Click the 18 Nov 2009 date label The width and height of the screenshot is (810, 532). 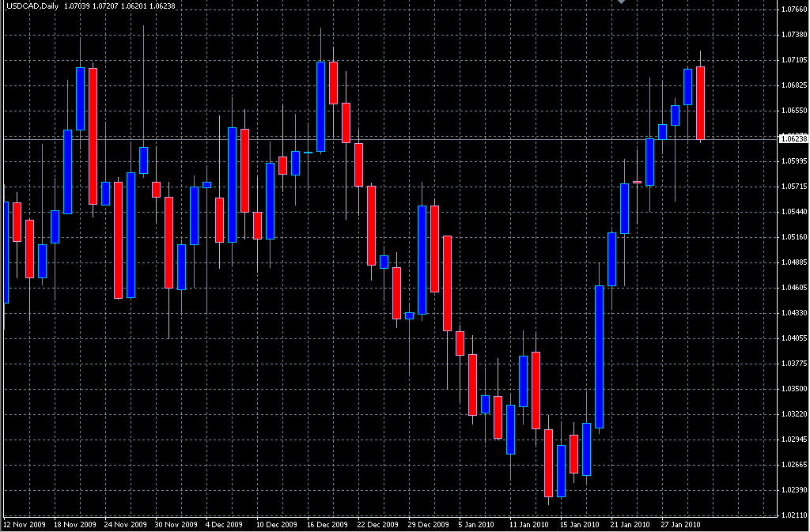point(75,525)
